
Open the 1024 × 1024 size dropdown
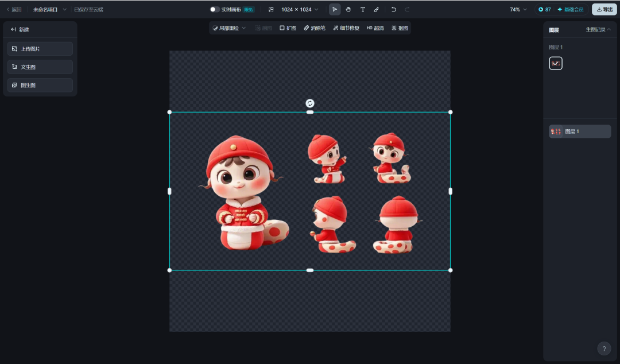(x=296, y=9)
